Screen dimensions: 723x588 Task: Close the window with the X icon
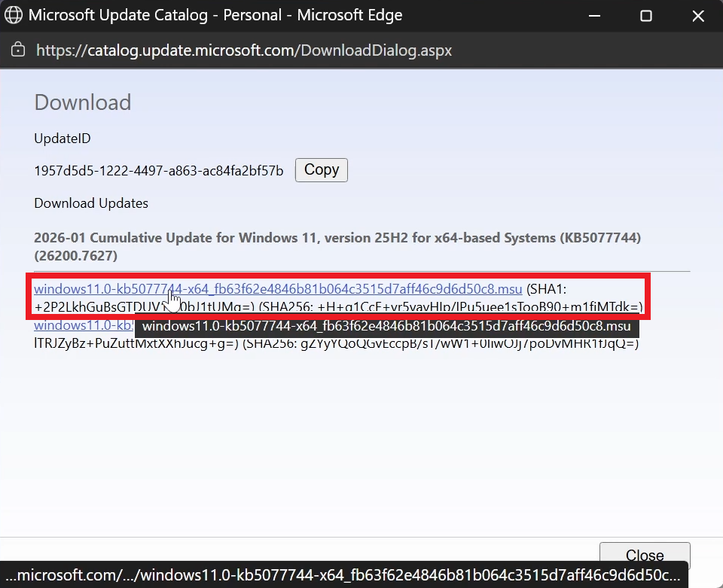(x=697, y=16)
